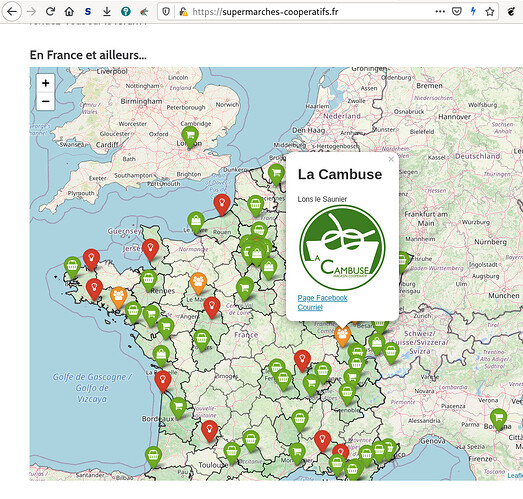Close the La Cambuse popup
The image size is (523, 499).
(x=391, y=159)
